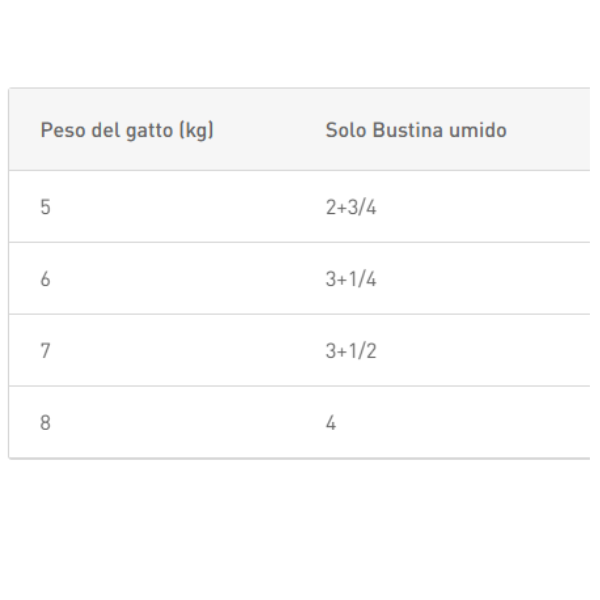Click the "3+1/4" sachet amount
The height and width of the screenshot is (600, 600).
tap(346, 281)
